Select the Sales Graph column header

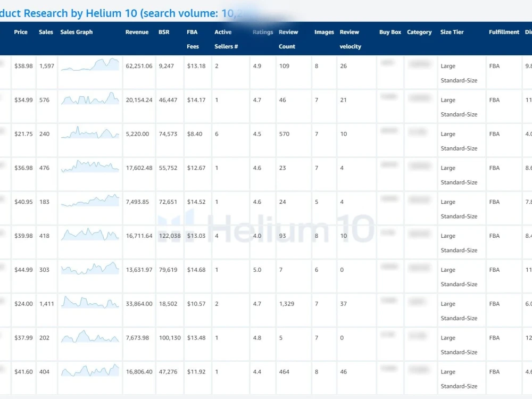[x=76, y=32]
